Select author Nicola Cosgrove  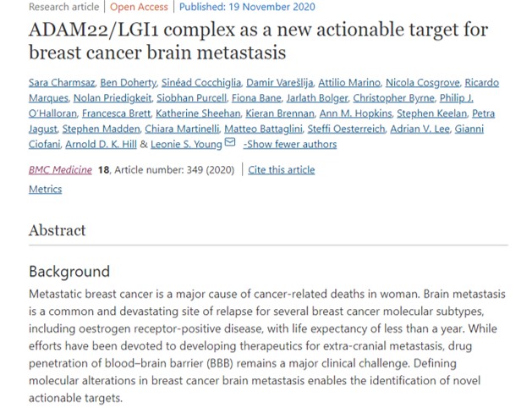point(422,82)
